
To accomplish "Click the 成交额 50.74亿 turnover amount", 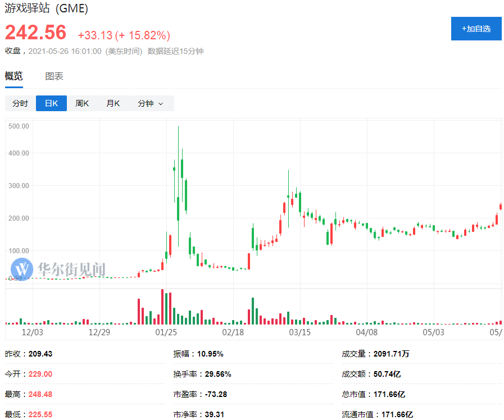I will pyautogui.click(x=387, y=374).
